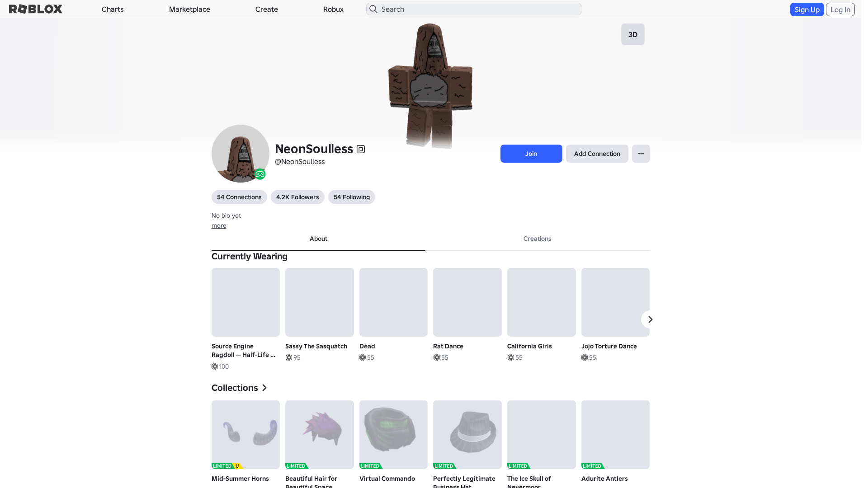Click the Robux icon under Rat Dance
868x488 pixels.
[437, 357]
